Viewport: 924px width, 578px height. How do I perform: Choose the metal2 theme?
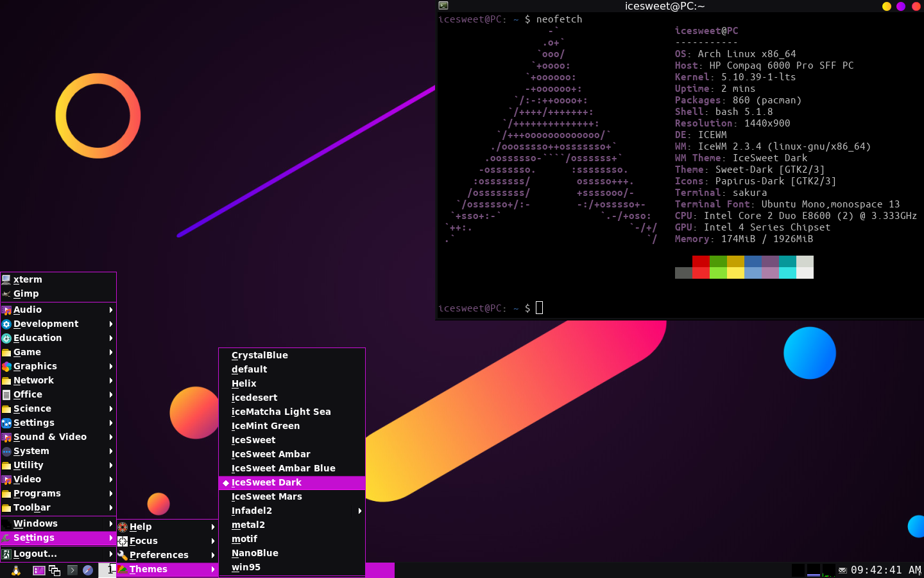(x=292, y=525)
